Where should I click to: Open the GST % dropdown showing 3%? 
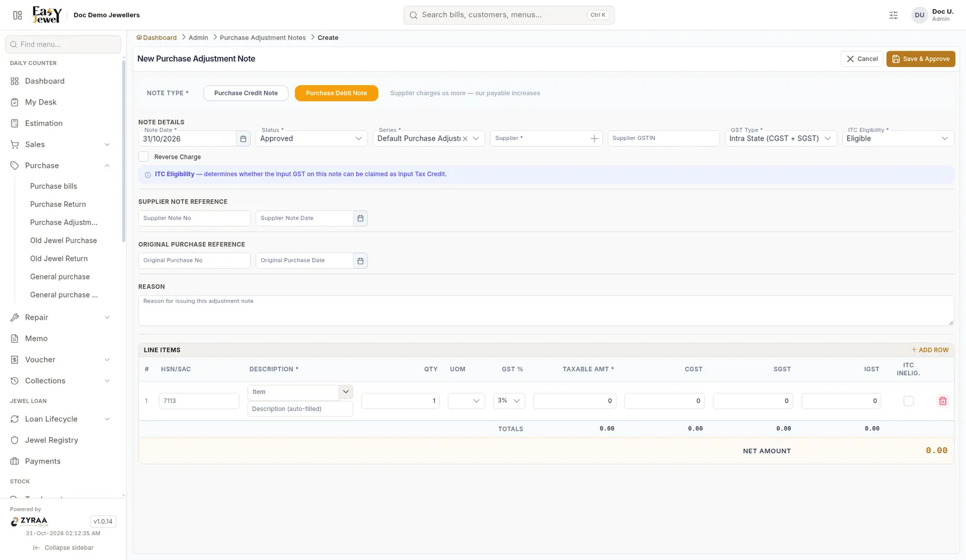click(509, 401)
